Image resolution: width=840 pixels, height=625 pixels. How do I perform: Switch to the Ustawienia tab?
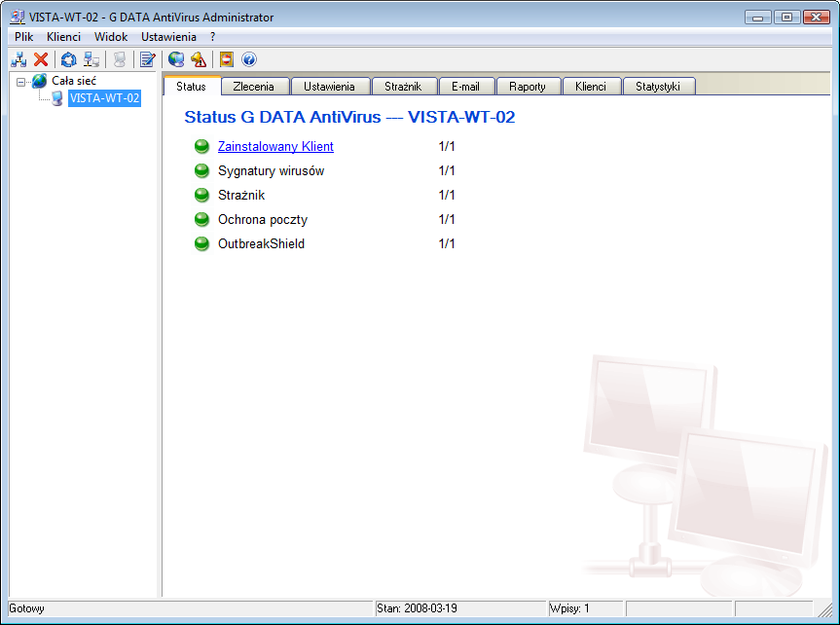(x=329, y=87)
